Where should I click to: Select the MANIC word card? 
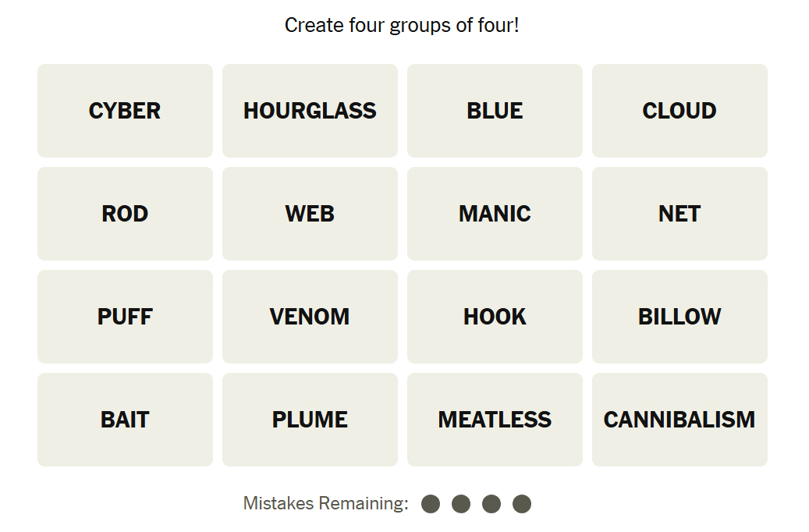click(x=495, y=214)
